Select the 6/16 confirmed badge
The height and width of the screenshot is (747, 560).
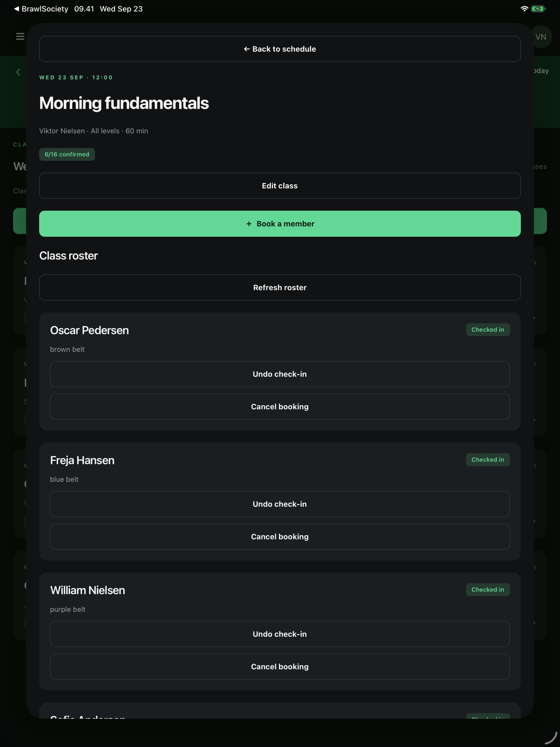(67, 154)
